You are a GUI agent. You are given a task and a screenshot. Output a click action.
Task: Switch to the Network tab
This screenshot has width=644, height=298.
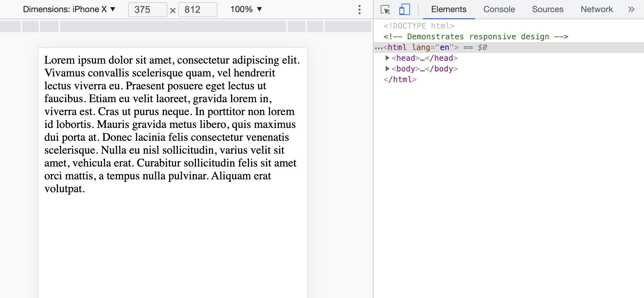596,9
